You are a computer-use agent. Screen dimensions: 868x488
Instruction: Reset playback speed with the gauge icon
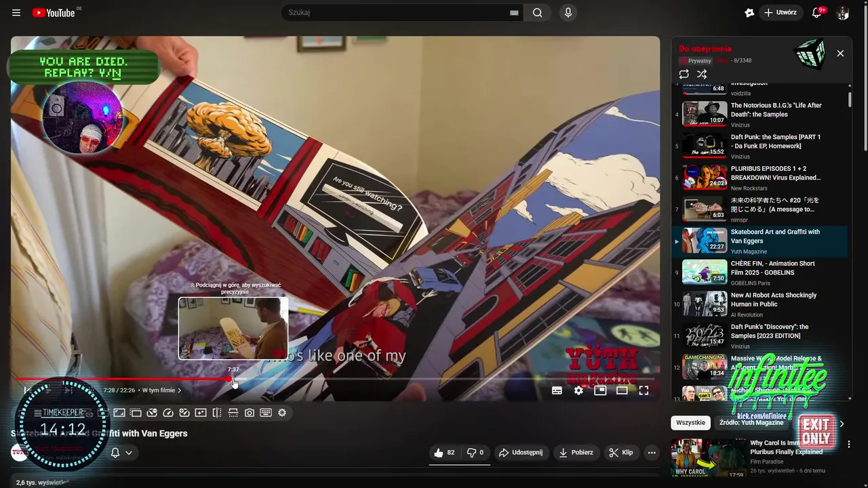point(168,413)
